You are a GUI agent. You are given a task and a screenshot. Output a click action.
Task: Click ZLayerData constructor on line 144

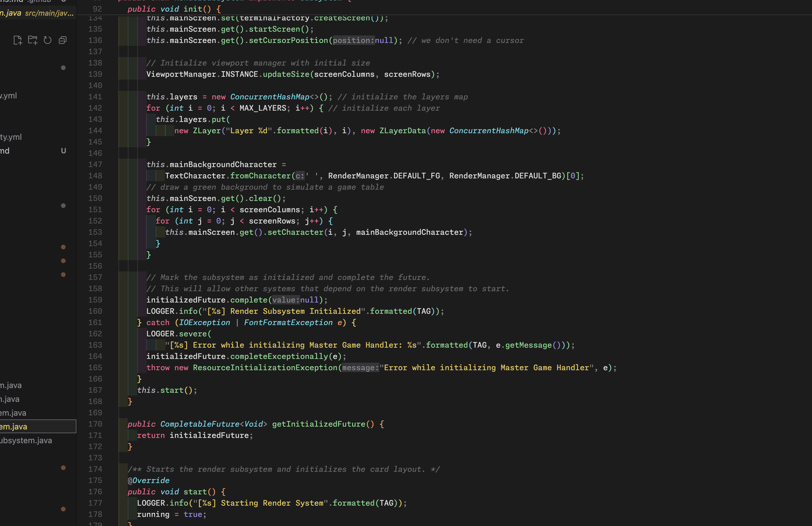[x=403, y=130]
